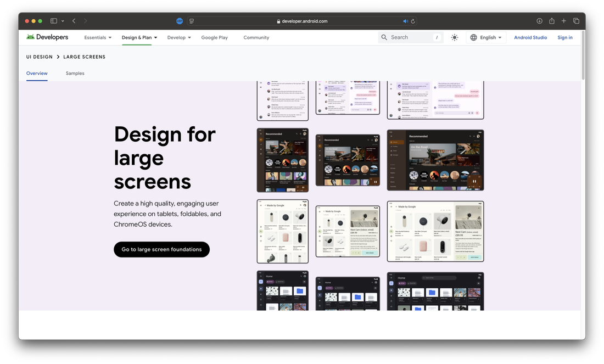
Task: Toggle the light/dark theme
Action: click(455, 37)
